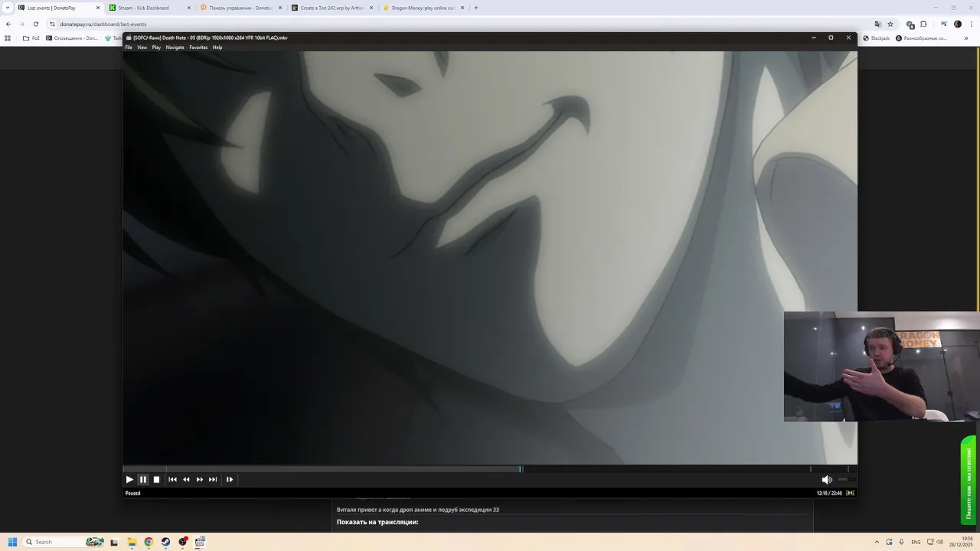Open the View menu in media player
Screen dimensions: 980x551
point(142,47)
